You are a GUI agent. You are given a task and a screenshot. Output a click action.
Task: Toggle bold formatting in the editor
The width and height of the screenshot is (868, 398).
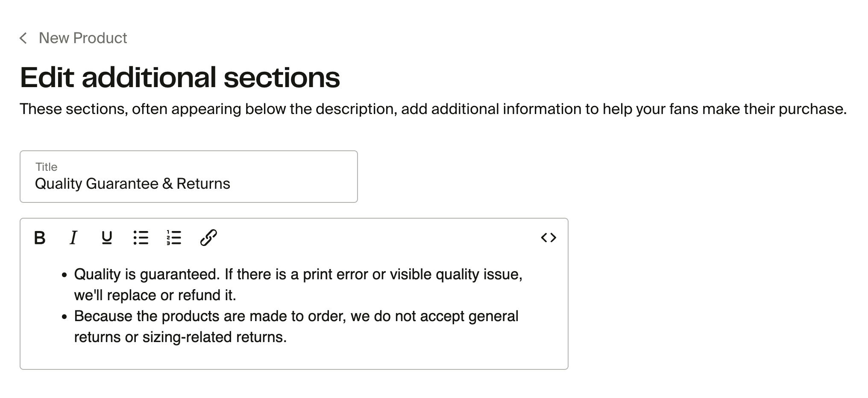pyautogui.click(x=40, y=238)
